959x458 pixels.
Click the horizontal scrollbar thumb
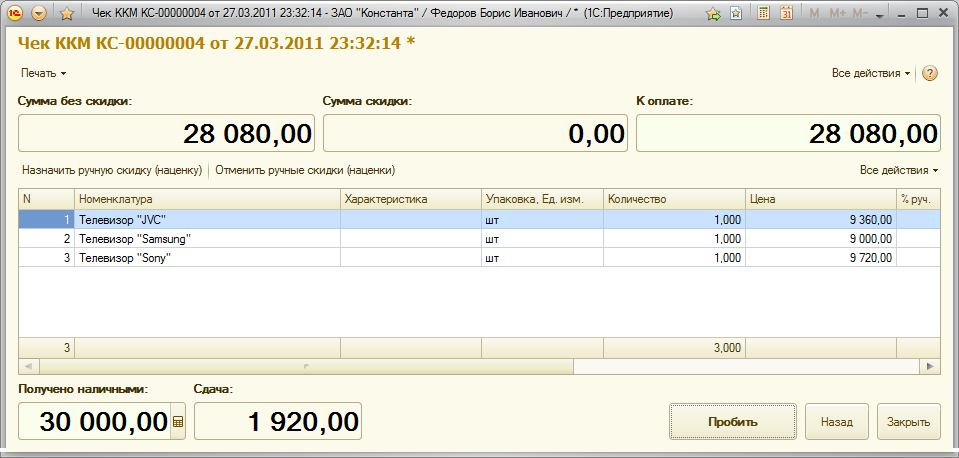[x=306, y=366]
